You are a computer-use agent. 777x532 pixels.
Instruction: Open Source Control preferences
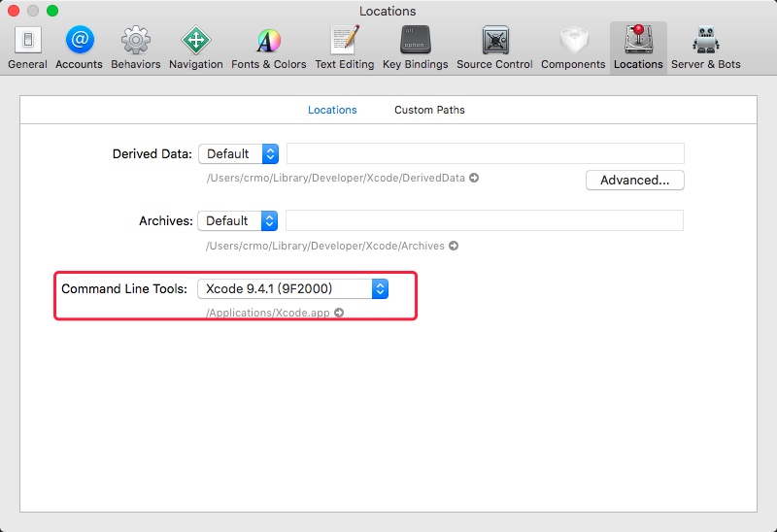point(494,47)
